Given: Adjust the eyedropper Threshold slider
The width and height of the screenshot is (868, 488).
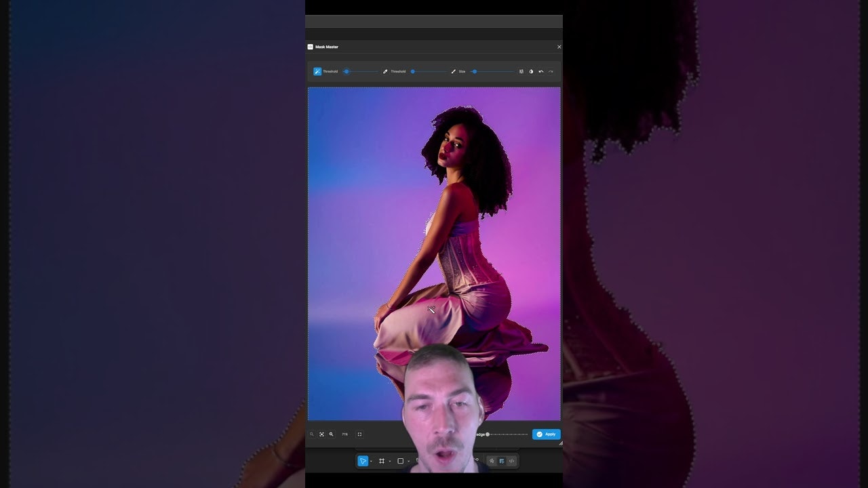Looking at the screenshot, I should pyautogui.click(x=428, y=71).
